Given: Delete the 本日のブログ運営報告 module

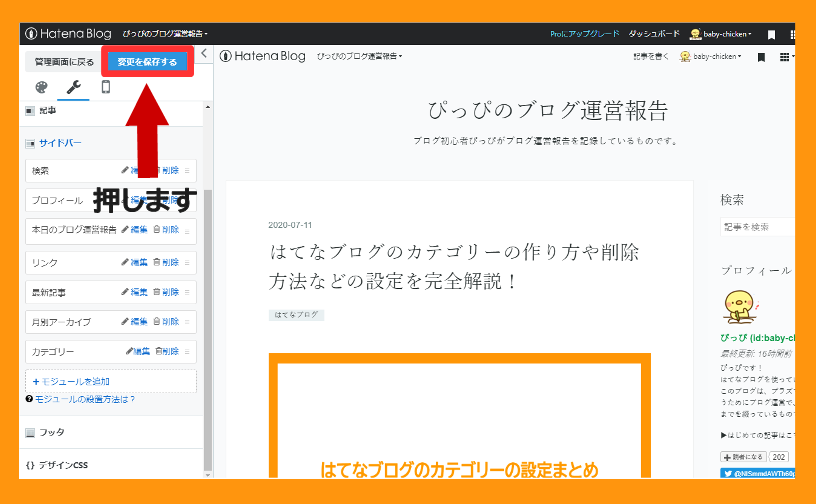Looking at the screenshot, I should pyautogui.click(x=166, y=230).
